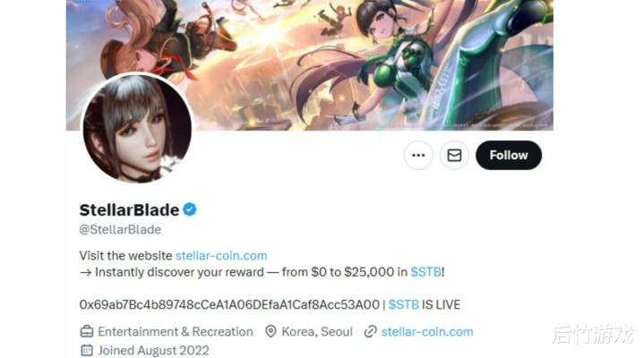Click the location pin icon

click(270, 331)
